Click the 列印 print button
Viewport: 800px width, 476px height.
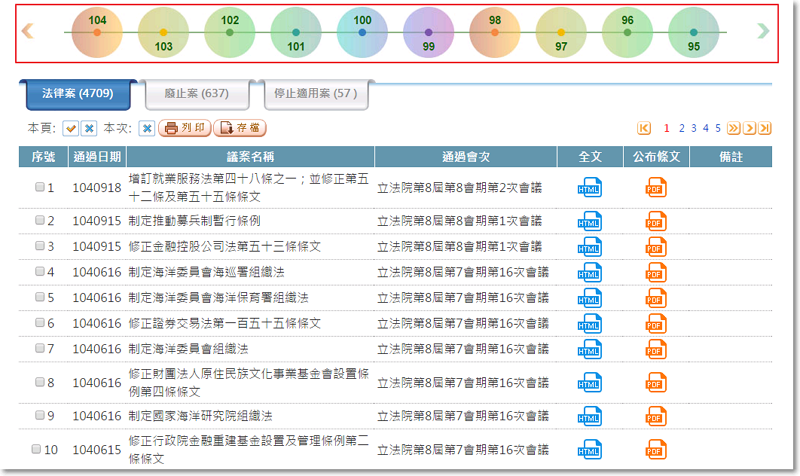coord(185,128)
